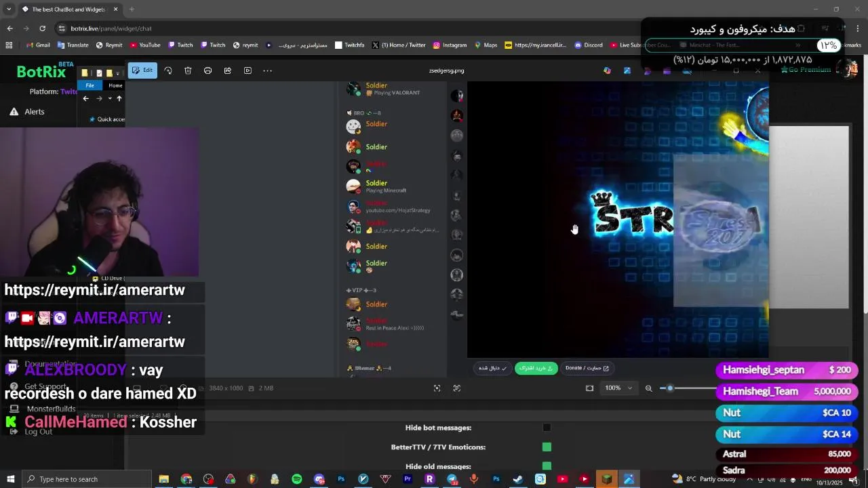Toggle Hide bot messages checkbox
The height and width of the screenshot is (488, 868).
pyautogui.click(x=547, y=428)
